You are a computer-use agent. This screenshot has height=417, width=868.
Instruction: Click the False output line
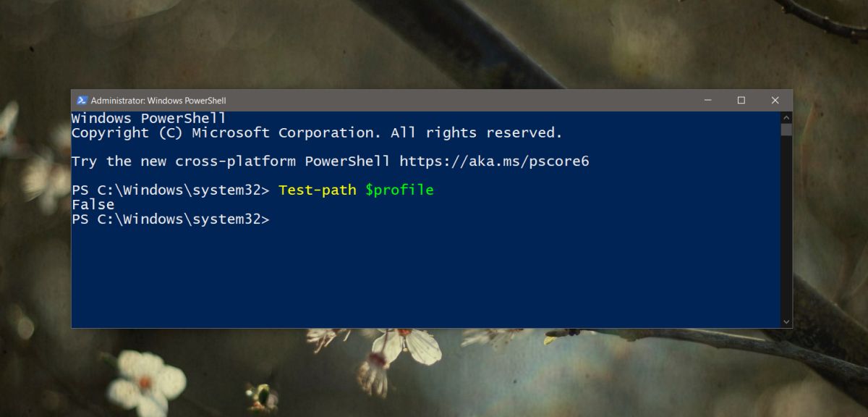93,205
